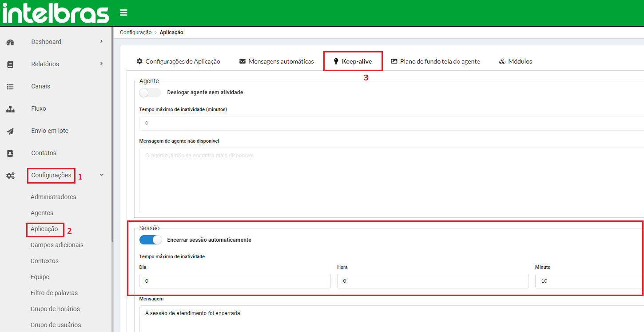Open Envio em lote in sidebar
The height and width of the screenshot is (332, 644).
50,131
